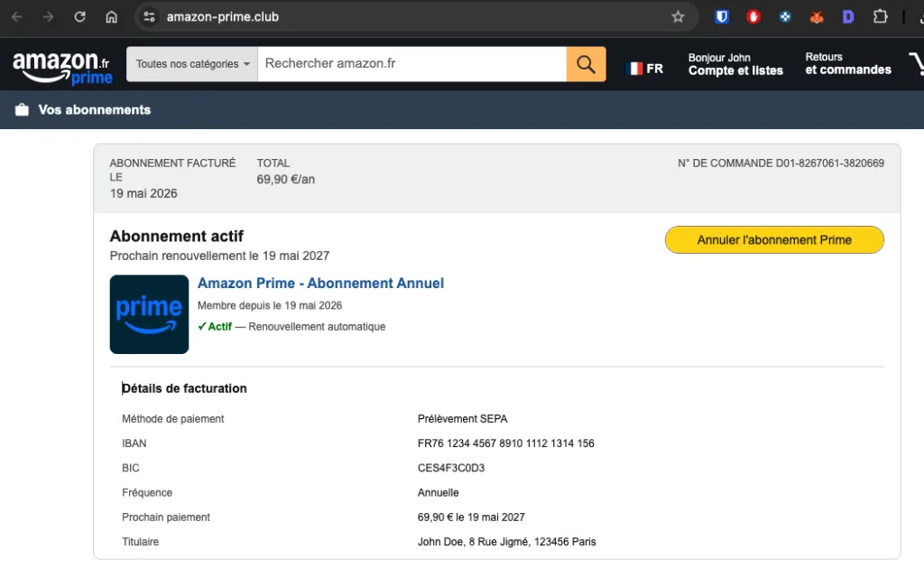View site information icon in address bar
This screenshot has height=578, width=924.
click(149, 17)
